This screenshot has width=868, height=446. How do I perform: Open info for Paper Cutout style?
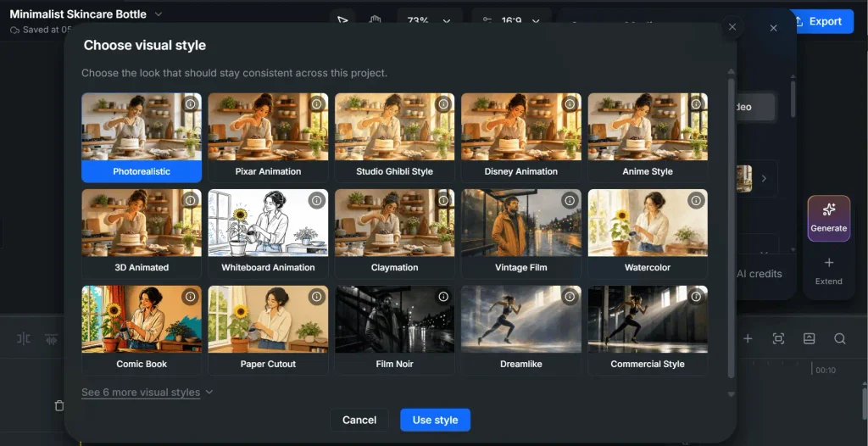317,297
